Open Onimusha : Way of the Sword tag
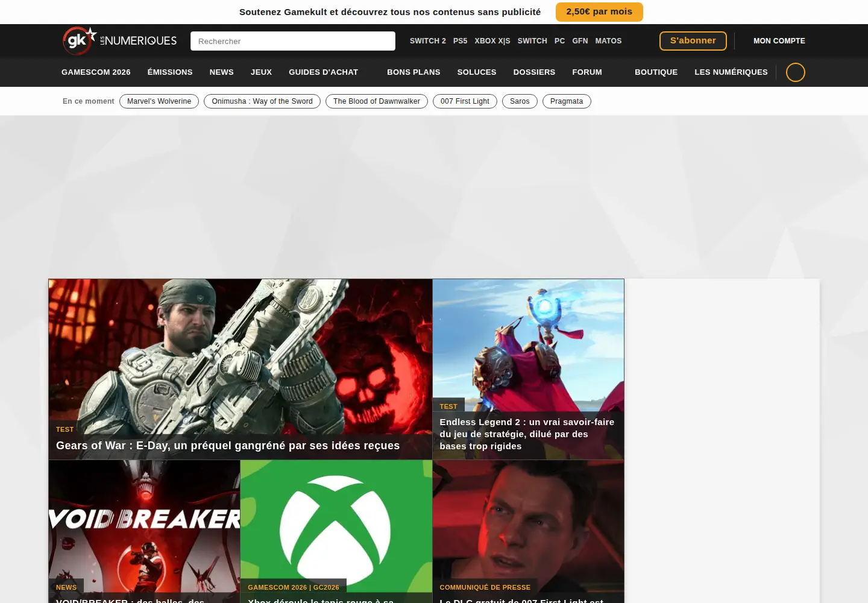This screenshot has width=868, height=603. (262, 101)
